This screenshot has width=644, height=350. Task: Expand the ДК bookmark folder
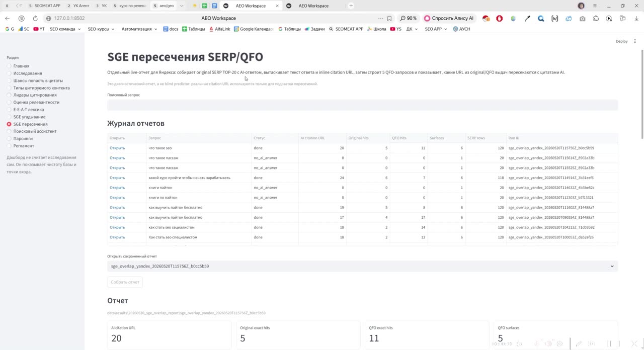[413, 29]
